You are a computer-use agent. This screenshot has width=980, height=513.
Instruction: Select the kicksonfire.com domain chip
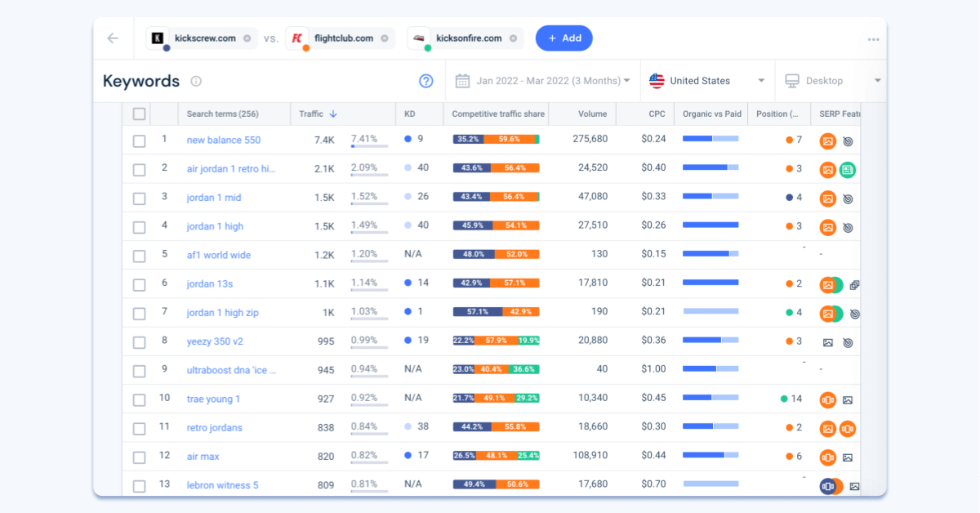tap(465, 38)
